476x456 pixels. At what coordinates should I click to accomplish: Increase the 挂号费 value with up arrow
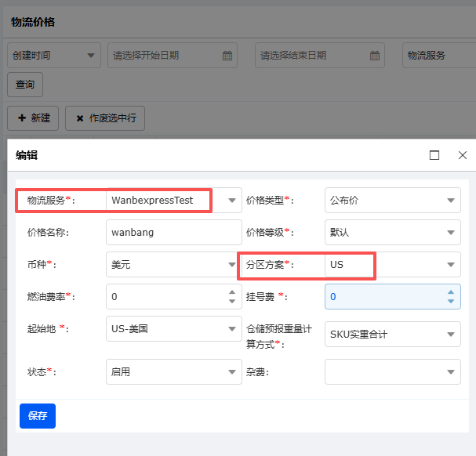coord(450,292)
